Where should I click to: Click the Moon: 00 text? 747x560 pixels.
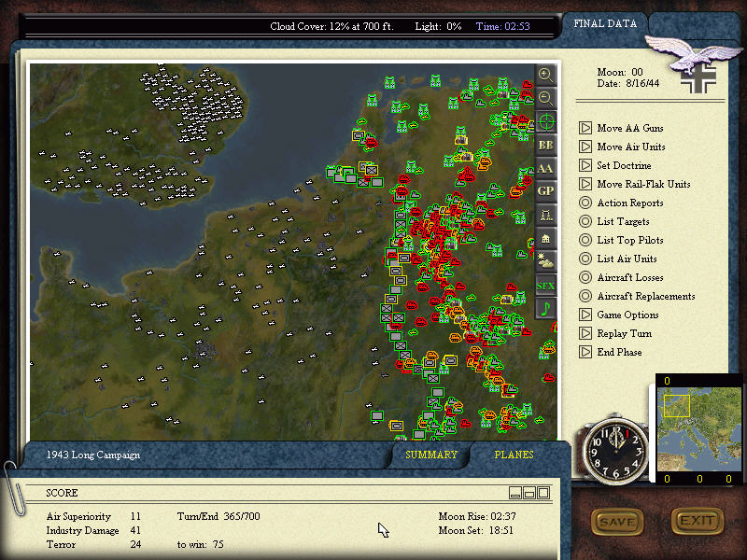click(x=620, y=72)
